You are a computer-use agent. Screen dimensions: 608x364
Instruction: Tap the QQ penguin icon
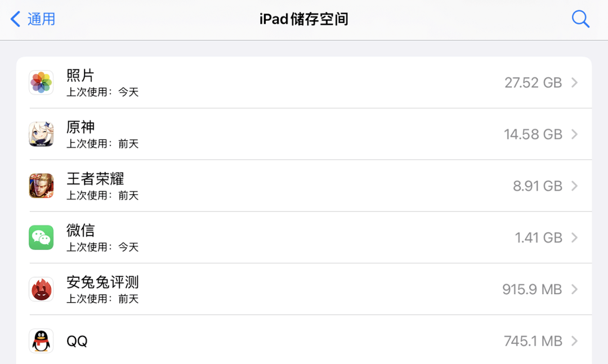(41, 341)
